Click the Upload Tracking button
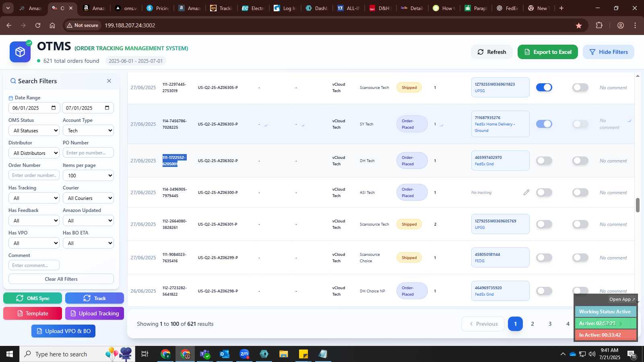This screenshot has height=362, width=644. point(95,313)
